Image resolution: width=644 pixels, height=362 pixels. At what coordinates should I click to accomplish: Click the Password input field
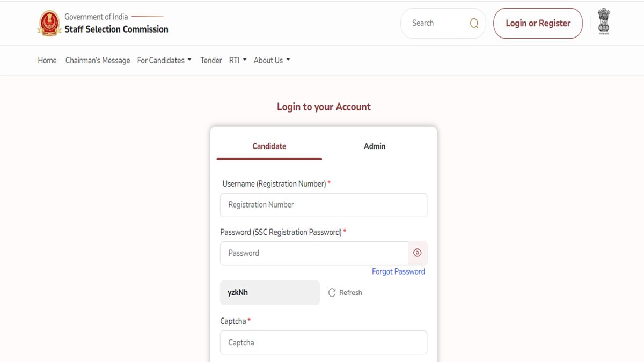(x=314, y=253)
